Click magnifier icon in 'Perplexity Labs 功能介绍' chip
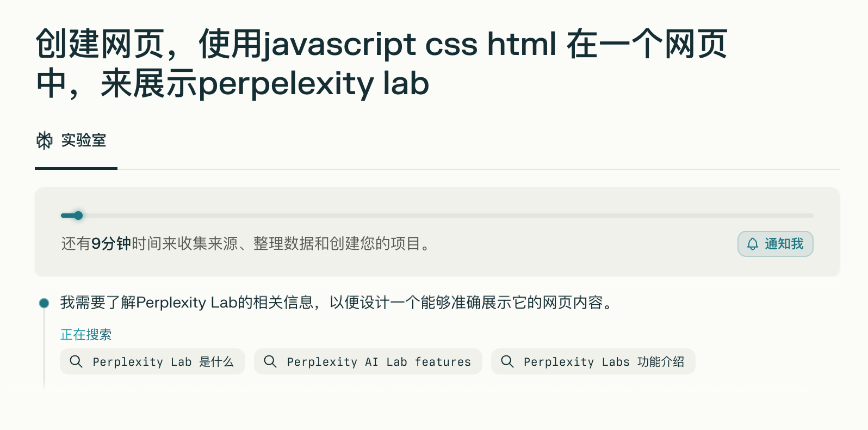The height and width of the screenshot is (430, 868). (x=507, y=361)
